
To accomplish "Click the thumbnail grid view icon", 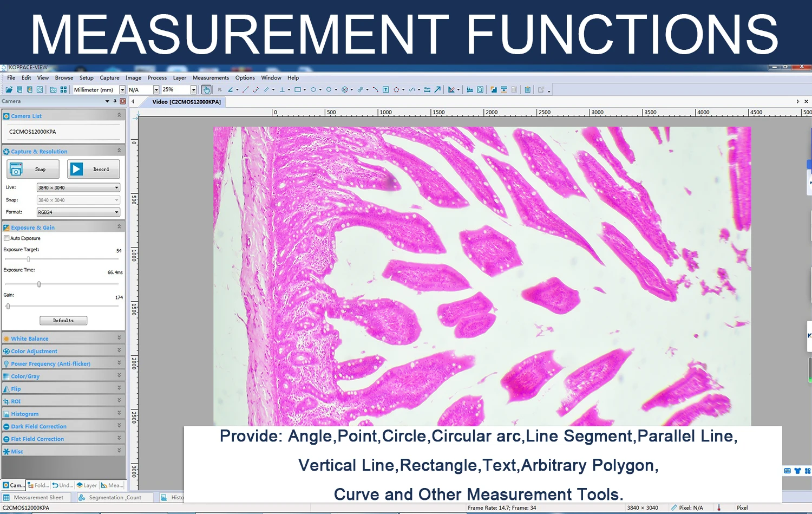I will 63,90.
